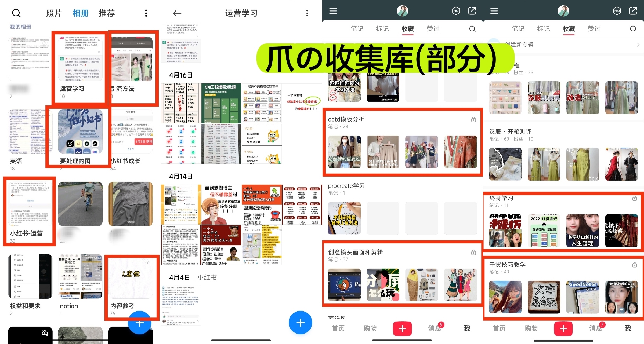The height and width of the screenshot is (344, 644).
Task: Tap the 我的相册 section label
Action: [21, 27]
